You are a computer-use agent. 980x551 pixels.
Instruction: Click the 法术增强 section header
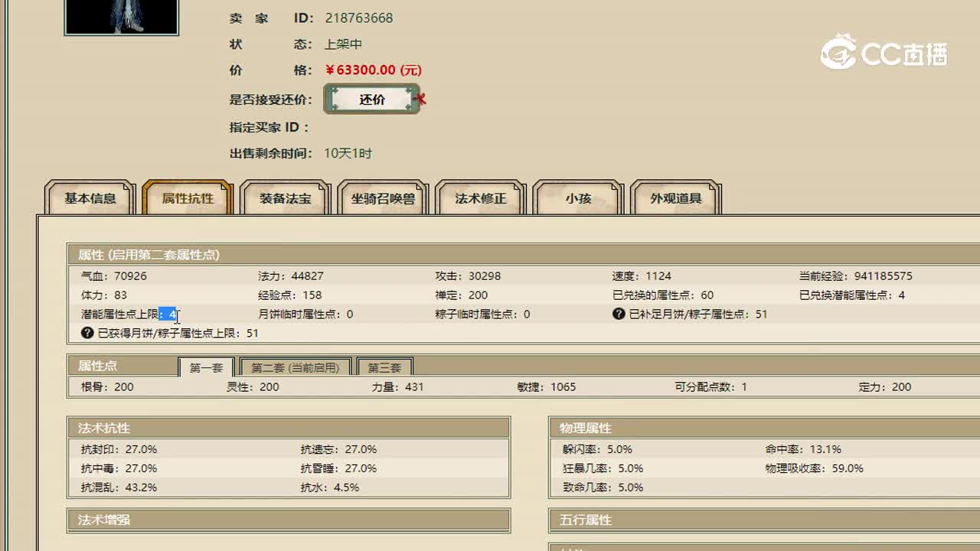click(x=289, y=520)
